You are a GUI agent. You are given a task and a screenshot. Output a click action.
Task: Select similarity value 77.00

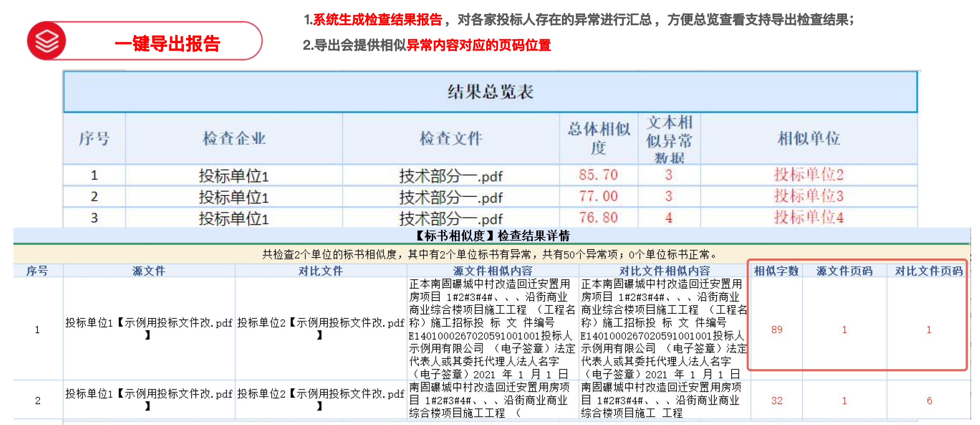(x=598, y=196)
